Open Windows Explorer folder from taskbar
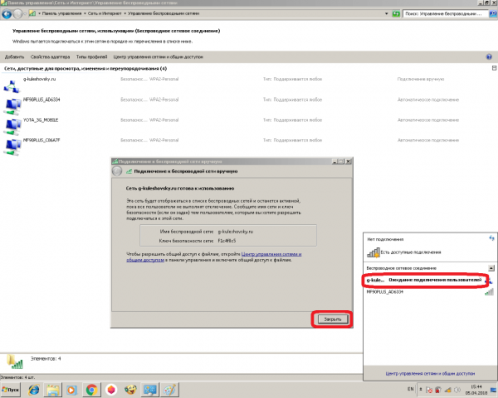The image size is (498, 398). (53, 390)
